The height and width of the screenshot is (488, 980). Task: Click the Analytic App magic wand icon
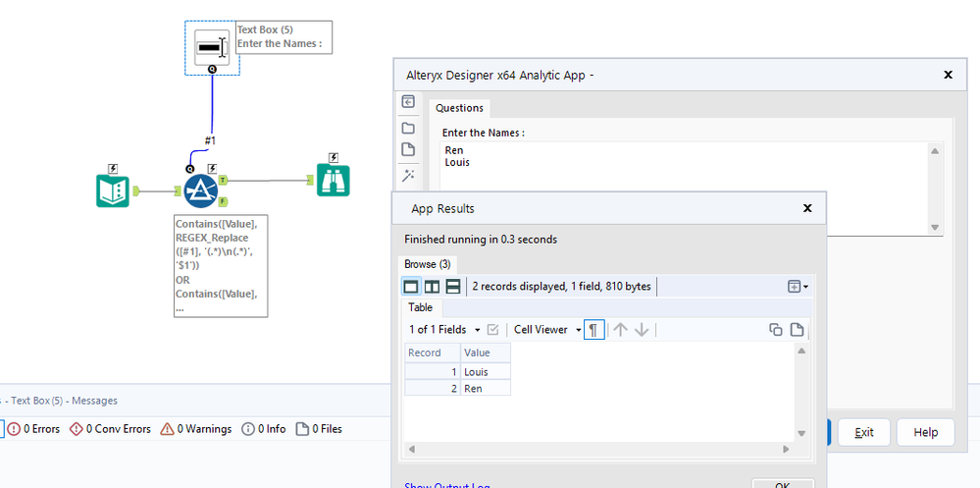point(408,175)
